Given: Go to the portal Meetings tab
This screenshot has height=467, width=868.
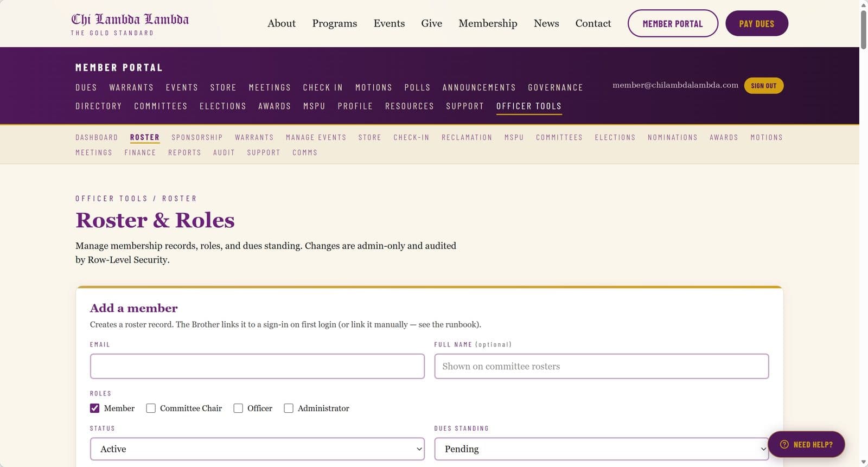Looking at the screenshot, I should 270,87.
